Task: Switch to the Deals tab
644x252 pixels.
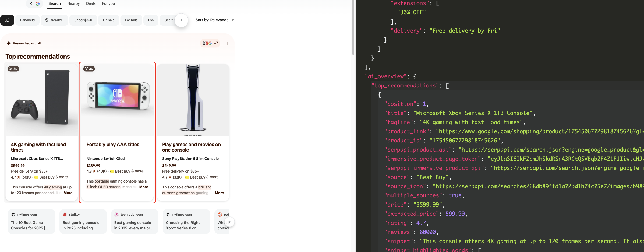Action: 91,4
